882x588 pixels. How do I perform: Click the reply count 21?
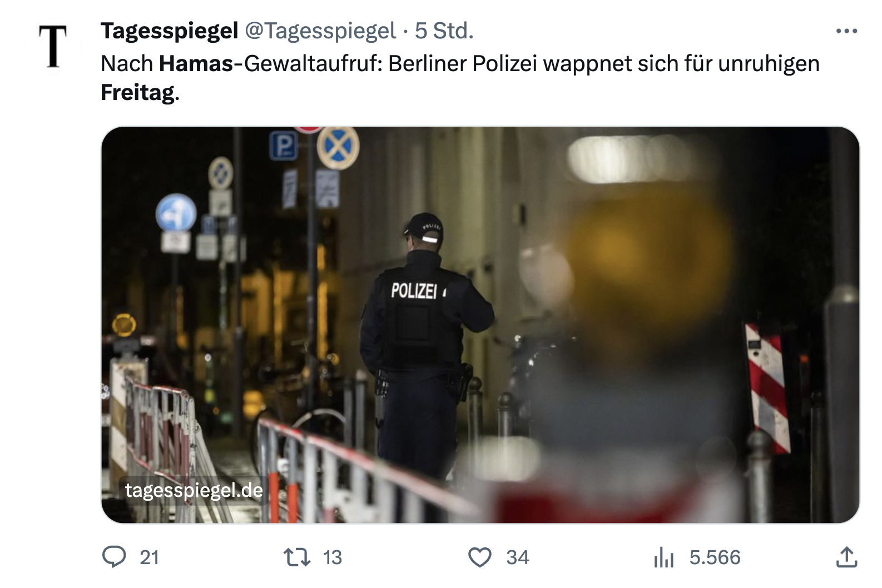pos(149,557)
